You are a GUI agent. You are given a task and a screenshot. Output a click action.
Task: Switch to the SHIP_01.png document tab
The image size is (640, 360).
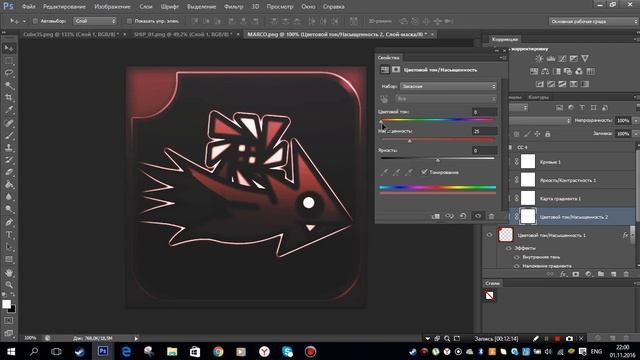[183, 35]
